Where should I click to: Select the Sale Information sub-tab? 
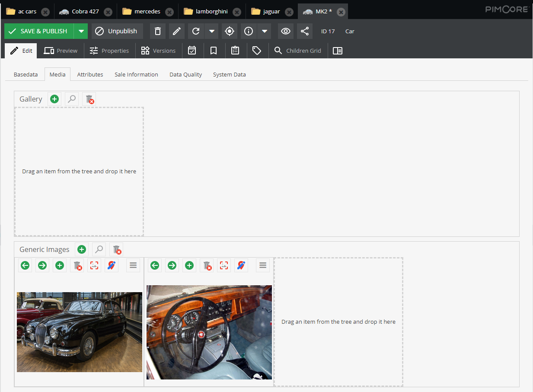136,74
